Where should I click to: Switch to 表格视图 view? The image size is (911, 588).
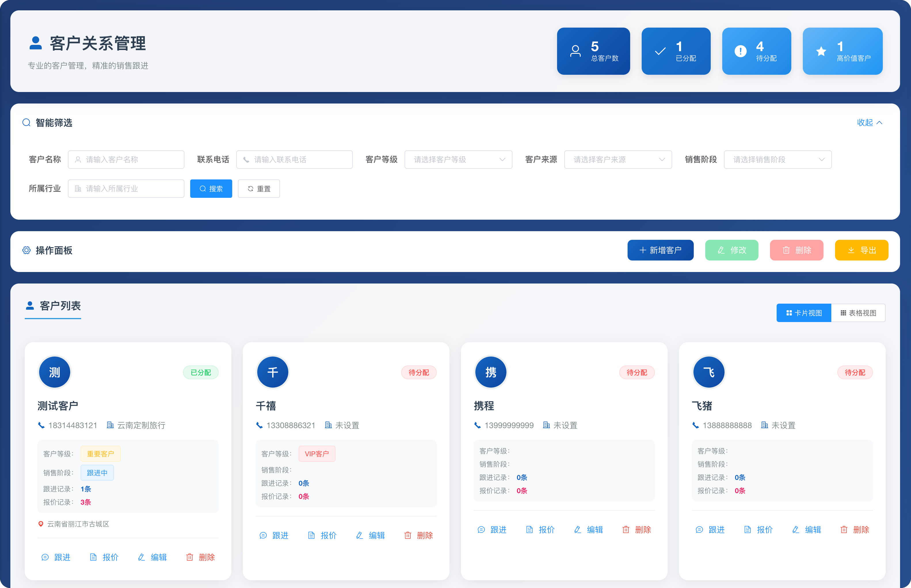click(x=858, y=313)
